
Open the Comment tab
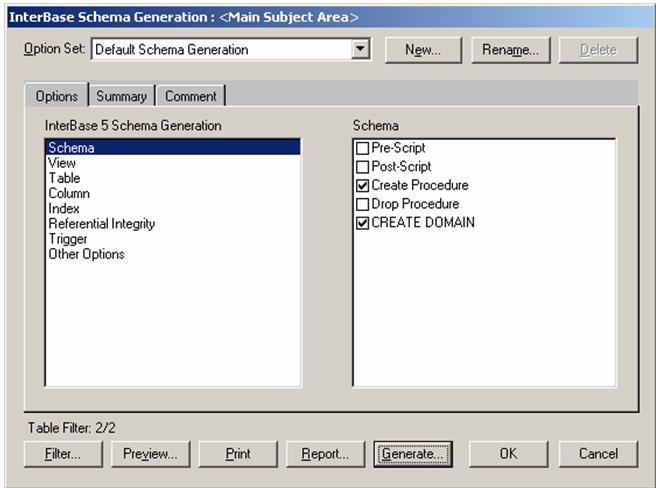pos(190,96)
